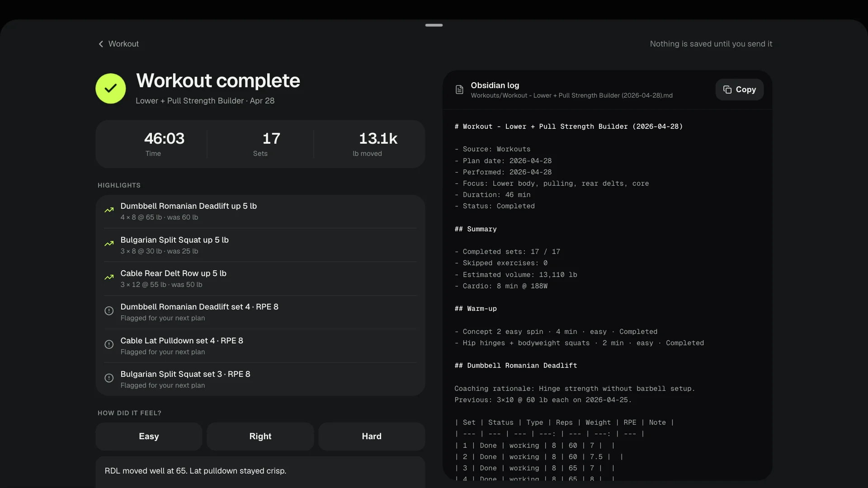Select the Hard feel option
The height and width of the screenshot is (488, 868).
pos(372,436)
